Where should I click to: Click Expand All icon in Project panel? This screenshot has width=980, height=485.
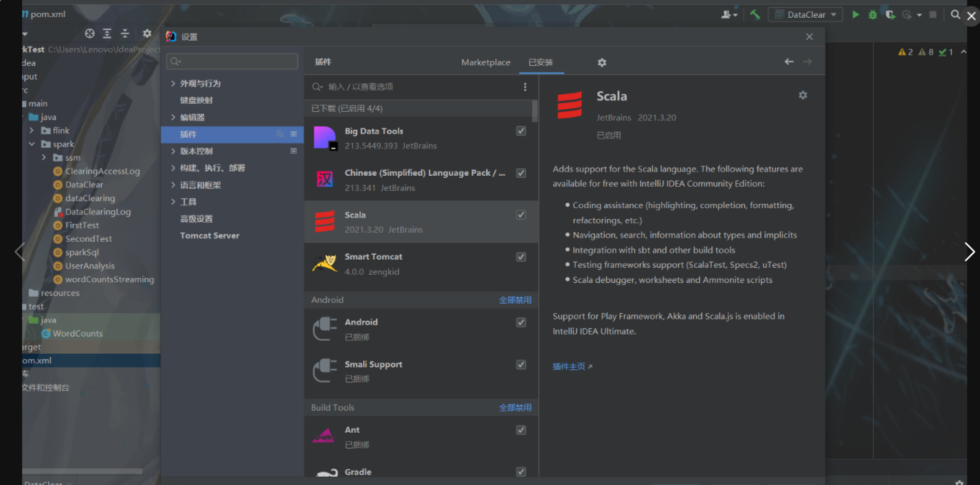tap(107, 33)
